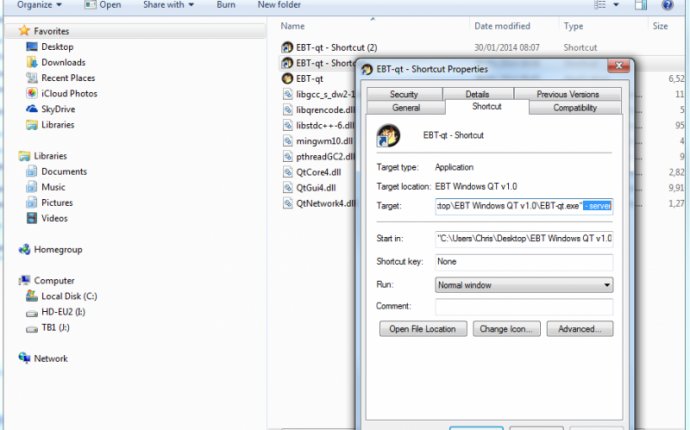690x430 pixels.
Task: Select the Videos library icon
Action: point(32,218)
